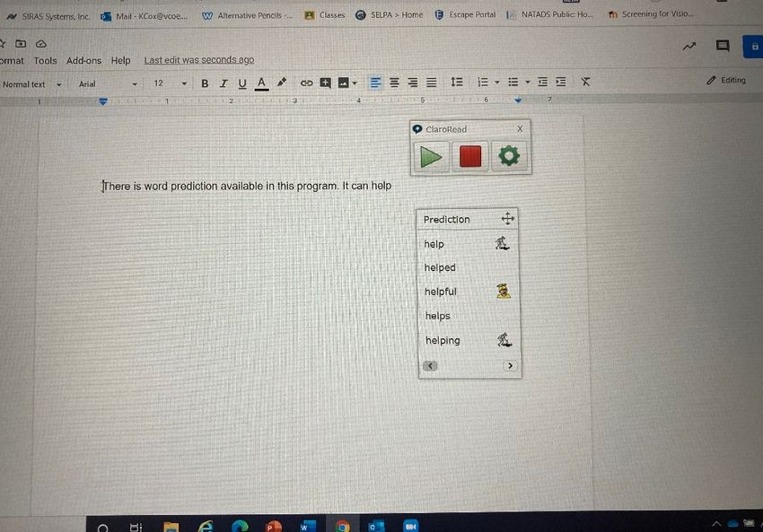
Task: Toggle bold formatting
Action: [205, 83]
